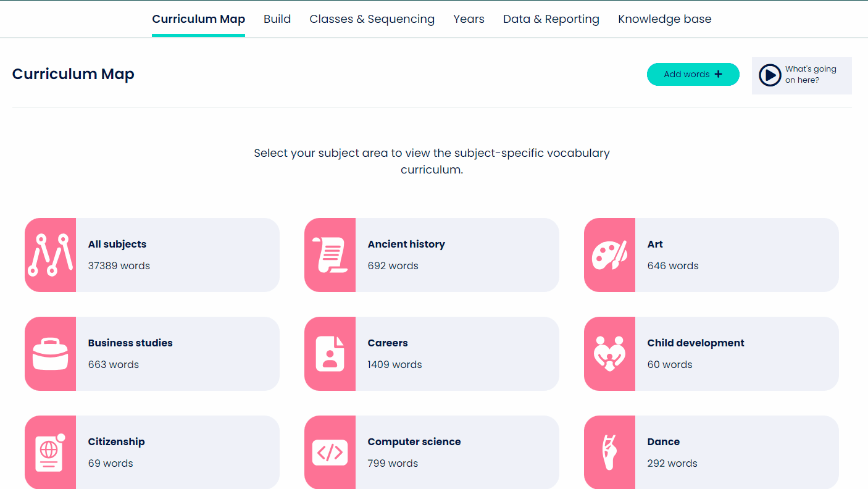
Task: Open the Business studies title
Action: pos(130,343)
